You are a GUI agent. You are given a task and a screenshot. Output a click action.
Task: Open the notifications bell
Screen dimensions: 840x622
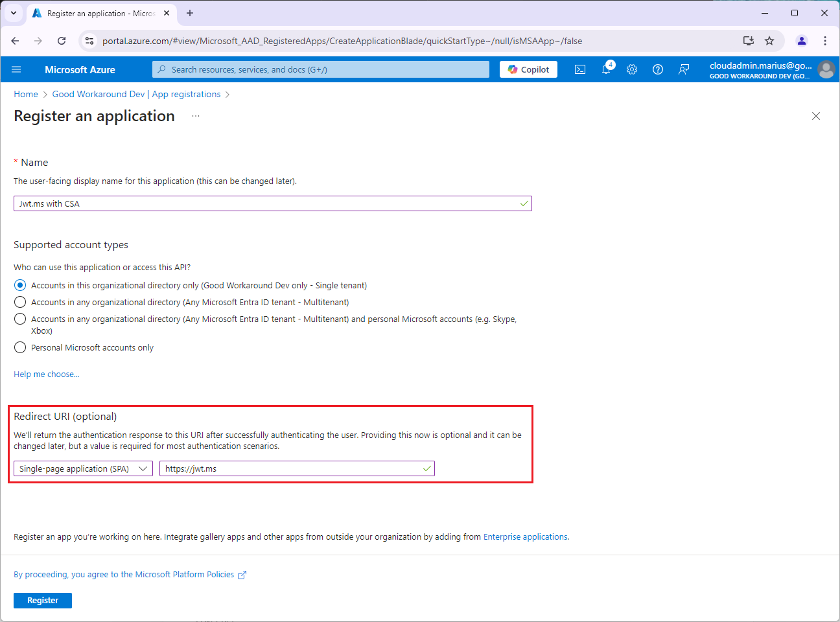(x=606, y=69)
